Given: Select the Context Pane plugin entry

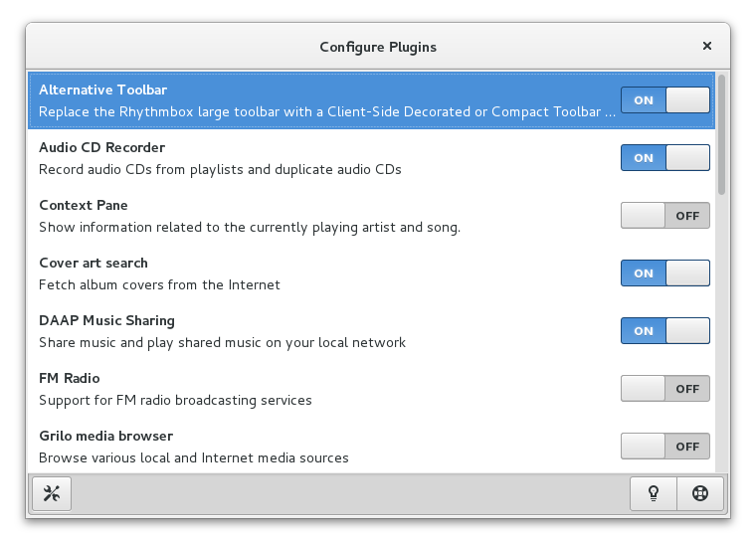Looking at the screenshot, I should click(371, 216).
